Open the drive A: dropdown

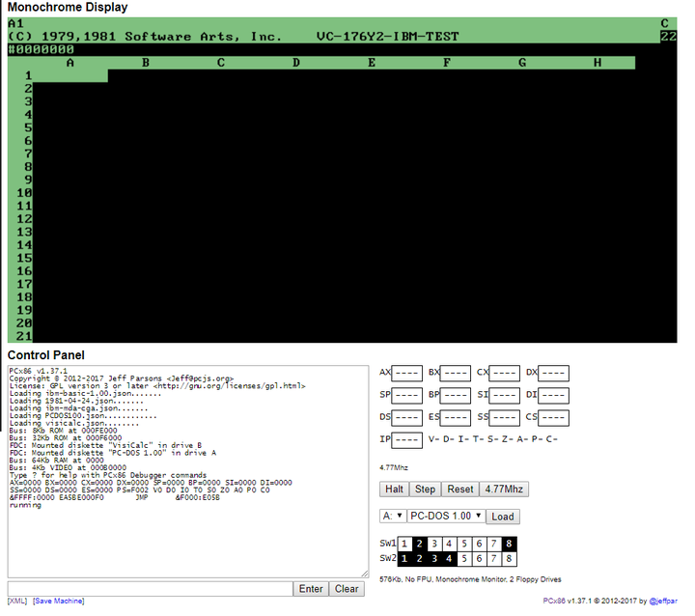(393, 517)
